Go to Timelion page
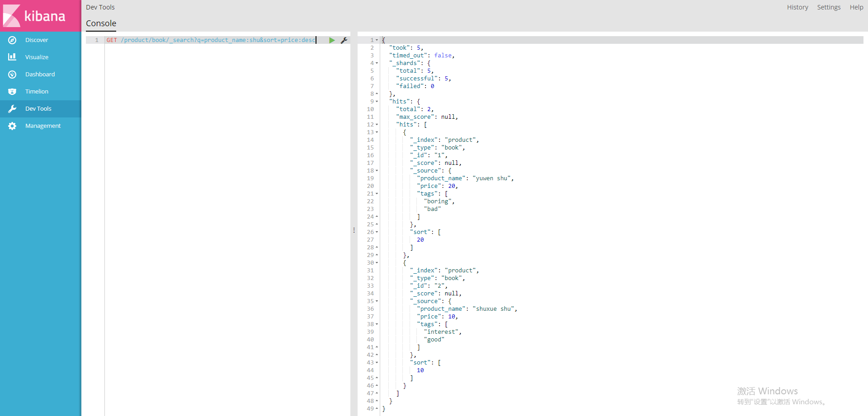This screenshot has width=868, height=416. [x=37, y=92]
